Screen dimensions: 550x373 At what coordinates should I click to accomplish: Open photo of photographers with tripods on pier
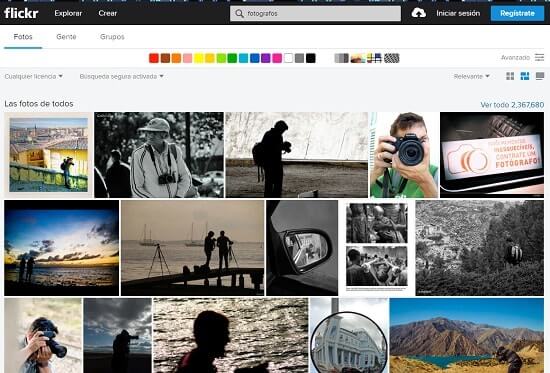193,248
